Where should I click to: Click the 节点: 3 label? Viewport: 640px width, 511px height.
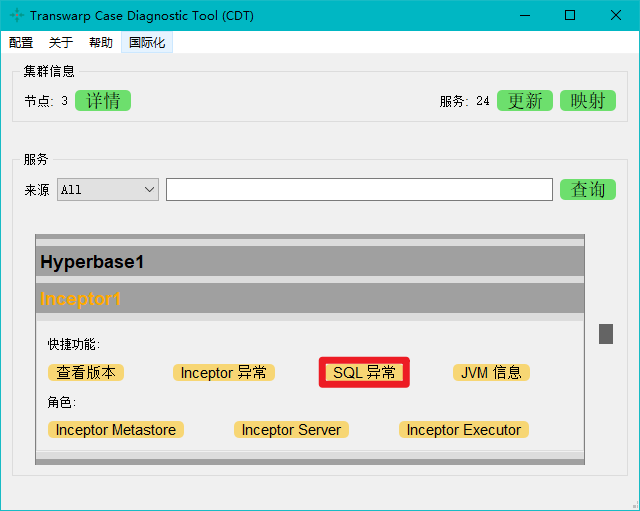[46, 101]
